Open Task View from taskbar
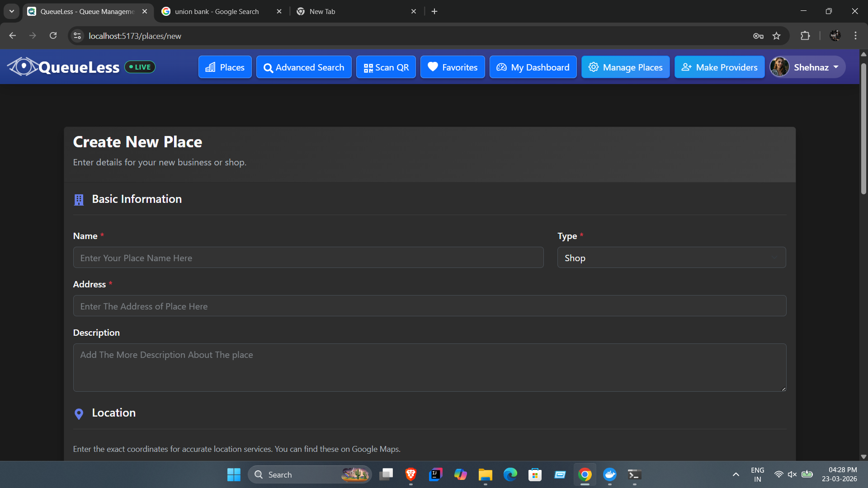The height and width of the screenshot is (488, 868). pos(386,474)
